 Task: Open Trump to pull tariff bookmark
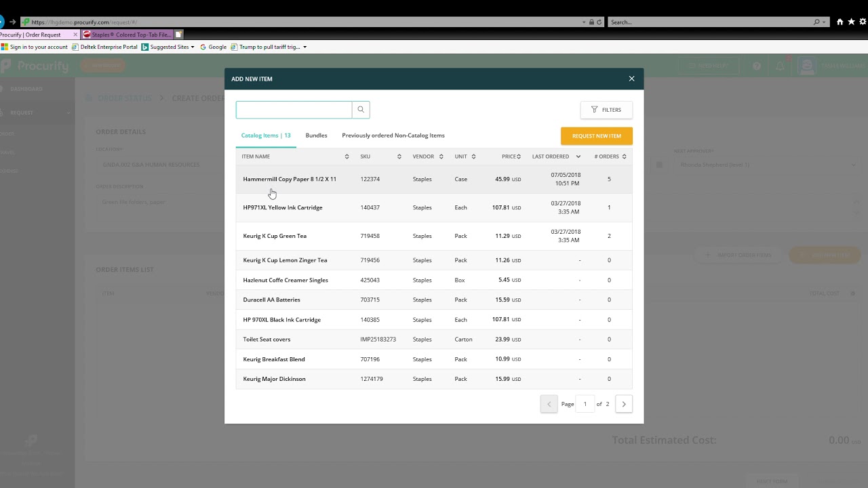pyautogui.click(x=269, y=47)
